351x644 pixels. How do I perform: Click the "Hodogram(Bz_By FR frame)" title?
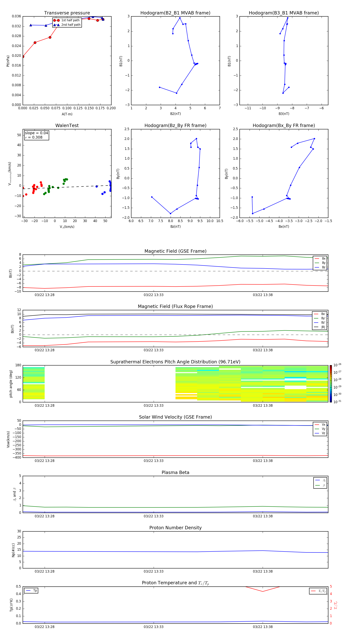175,125
